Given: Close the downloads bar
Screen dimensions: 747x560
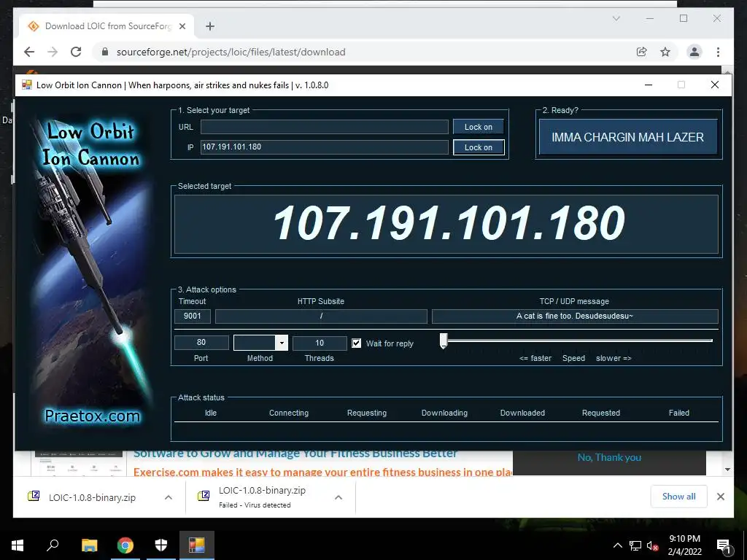Looking at the screenshot, I should 720,497.
